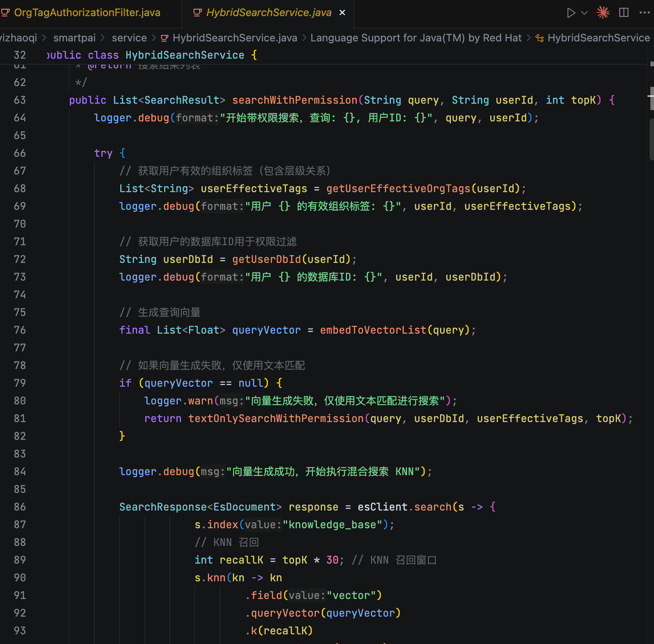Click the "vector" string on line 91
Screen dimensions: 654x644
[351, 595]
